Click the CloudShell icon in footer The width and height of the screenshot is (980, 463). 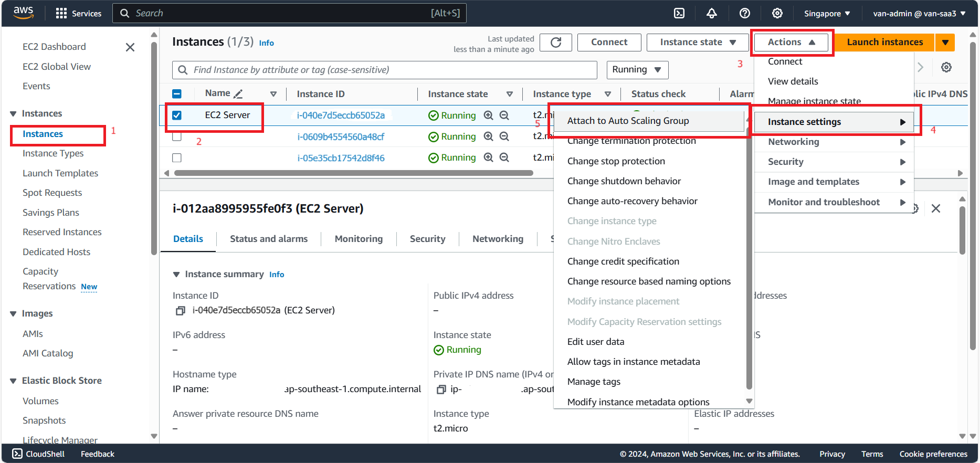pyautogui.click(x=17, y=454)
